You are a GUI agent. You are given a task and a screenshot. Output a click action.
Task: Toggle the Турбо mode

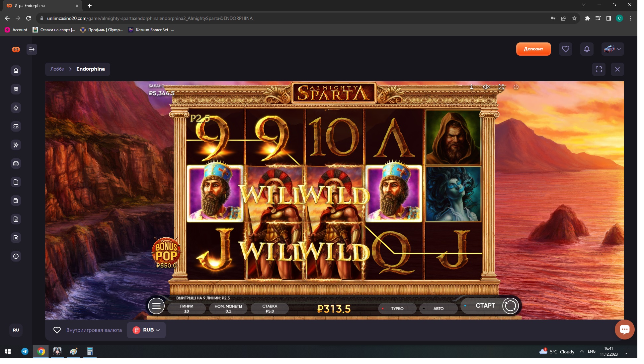click(397, 309)
